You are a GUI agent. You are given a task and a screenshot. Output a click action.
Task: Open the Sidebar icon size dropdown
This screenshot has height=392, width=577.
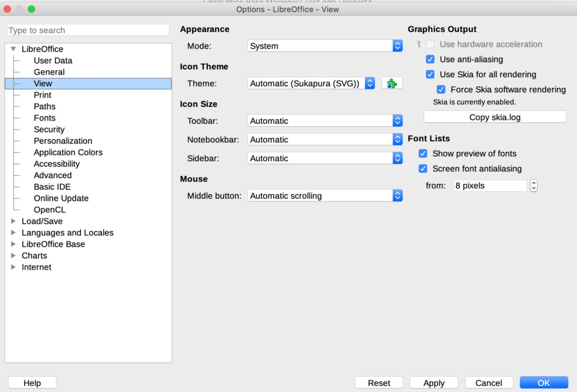click(x=325, y=158)
